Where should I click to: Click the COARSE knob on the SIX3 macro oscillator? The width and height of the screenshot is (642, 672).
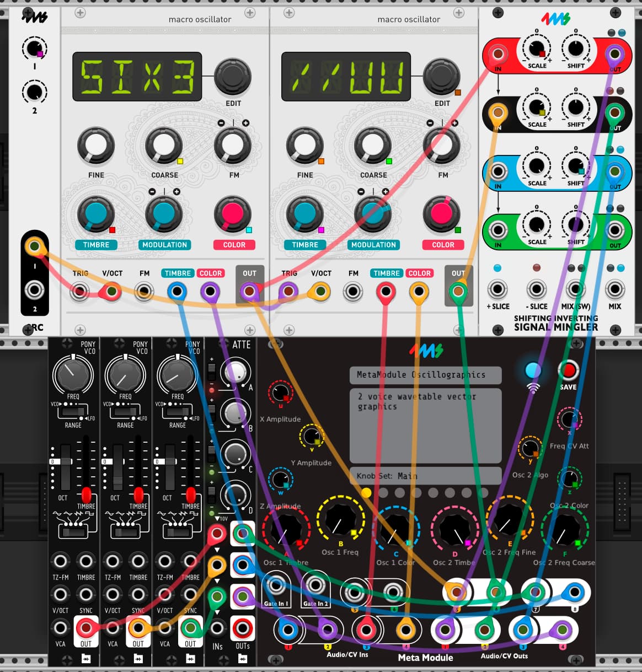(164, 146)
